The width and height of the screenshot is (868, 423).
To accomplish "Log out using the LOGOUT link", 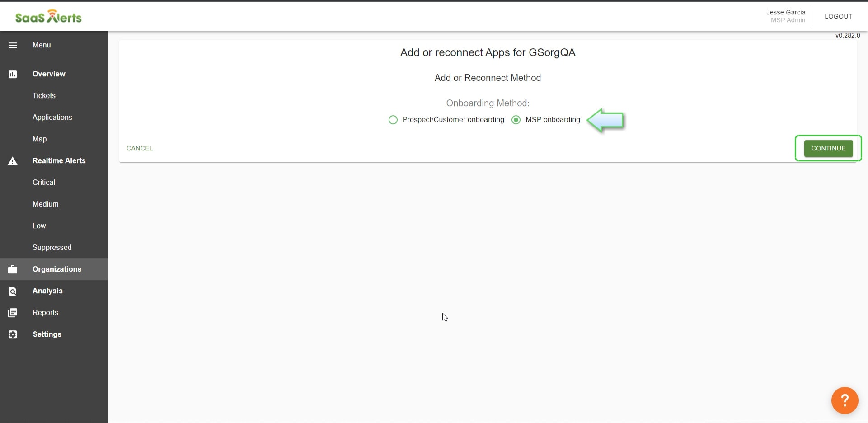I will pos(838,16).
